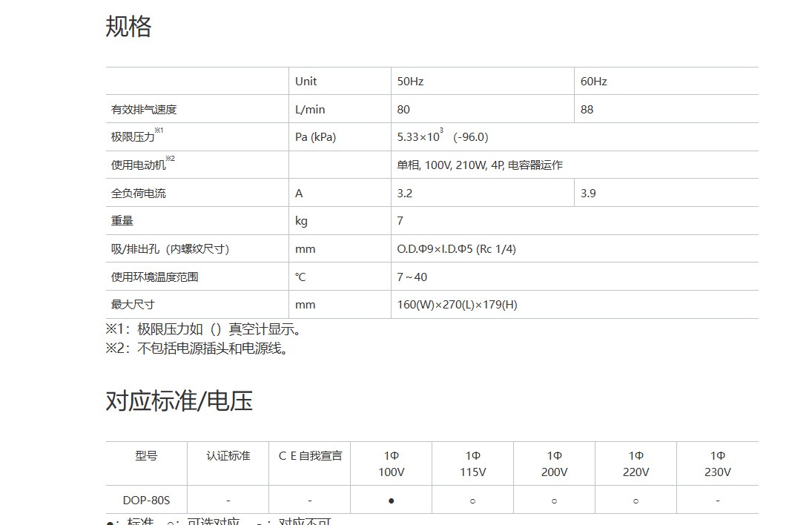Click the 有效排气速度 row label
This screenshot has width=812, height=525.
point(144,110)
